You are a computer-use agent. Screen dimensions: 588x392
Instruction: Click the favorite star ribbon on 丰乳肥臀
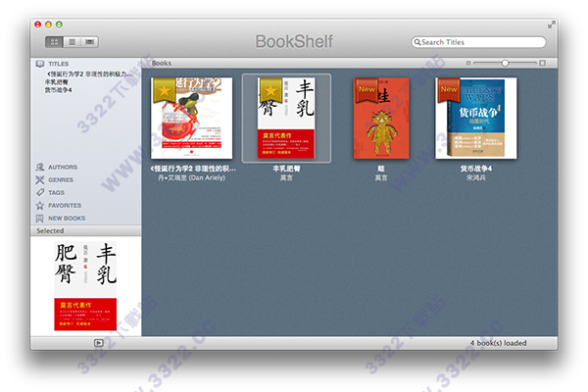coord(270,90)
